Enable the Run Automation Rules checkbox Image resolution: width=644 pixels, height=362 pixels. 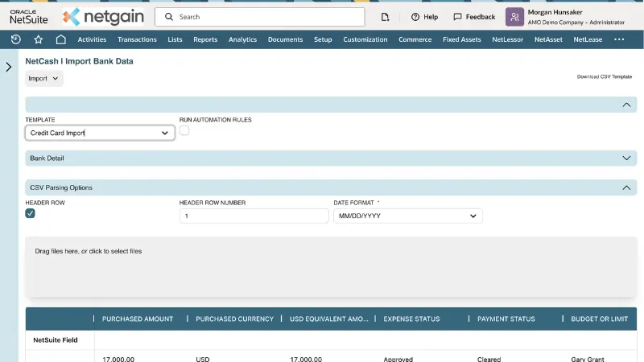click(184, 130)
